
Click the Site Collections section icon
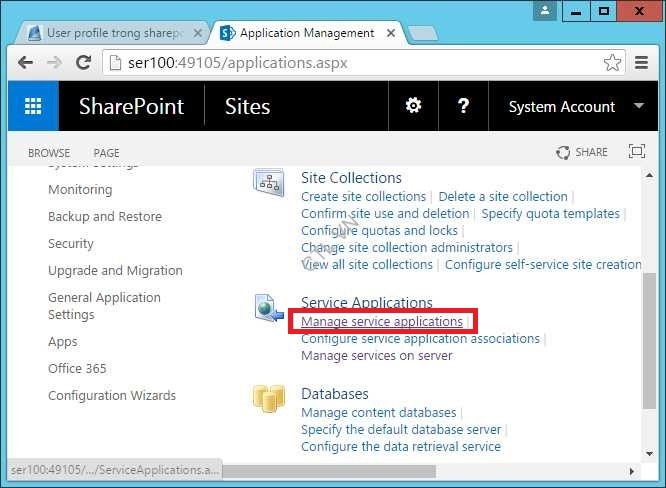click(268, 183)
